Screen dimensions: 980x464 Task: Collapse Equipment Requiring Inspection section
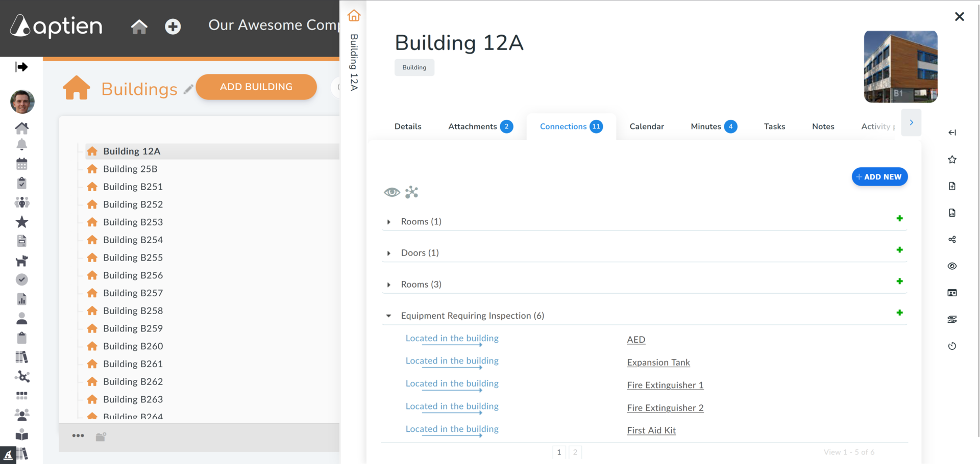coord(389,316)
